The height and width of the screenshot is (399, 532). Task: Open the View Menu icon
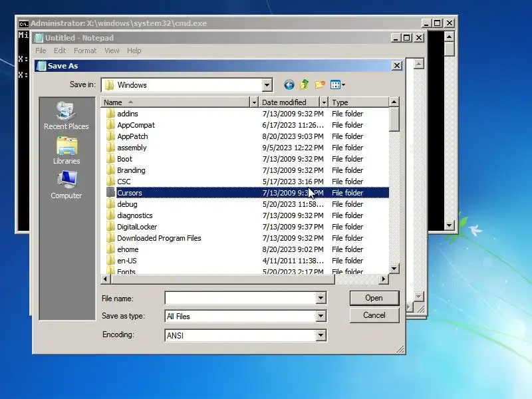(x=338, y=85)
